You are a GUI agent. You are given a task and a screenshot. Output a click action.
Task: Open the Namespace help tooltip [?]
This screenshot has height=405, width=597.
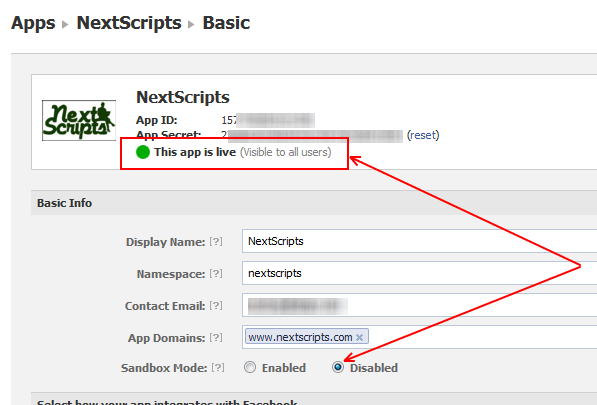(x=216, y=274)
